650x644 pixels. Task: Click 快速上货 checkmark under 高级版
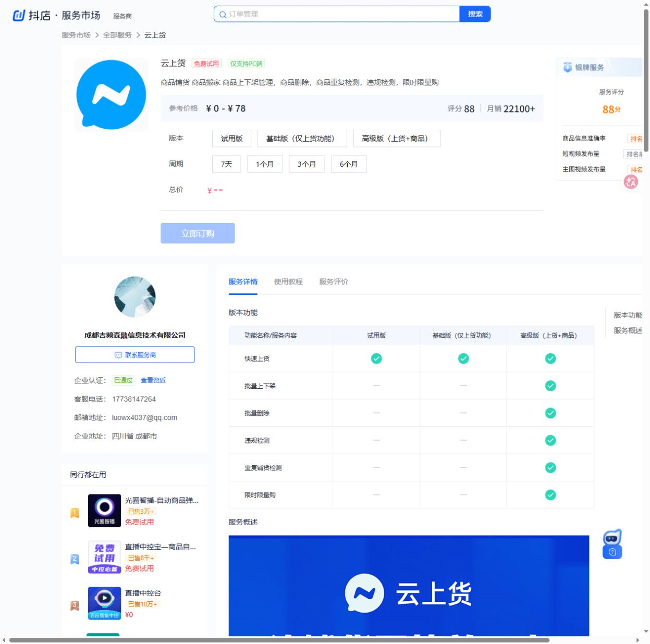click(x=550, y=358)
